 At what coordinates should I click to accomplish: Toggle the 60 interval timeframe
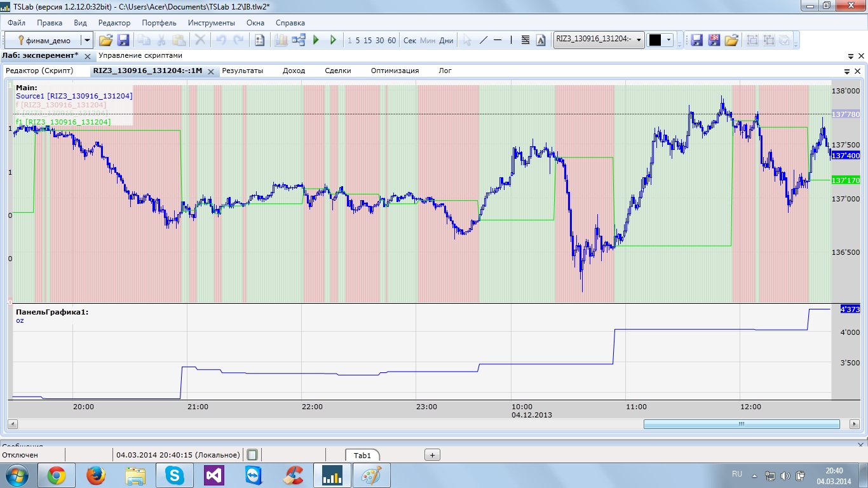(x=391, y=40)
